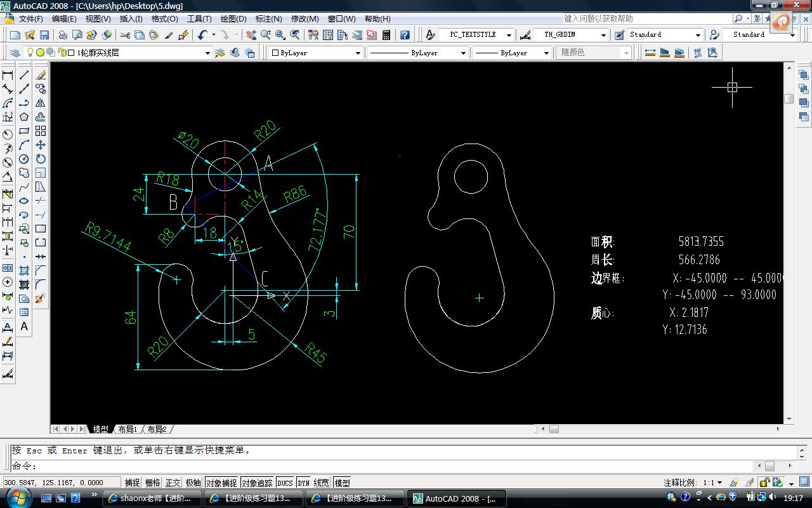Open the TH_GBDIM dimension style dropdown

[x=571, y=35]
